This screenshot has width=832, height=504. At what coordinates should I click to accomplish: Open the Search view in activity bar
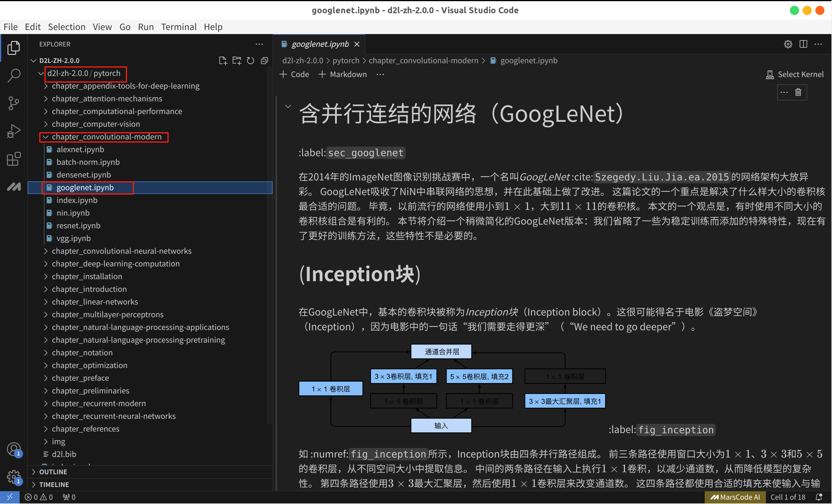[x=14, y=75]
